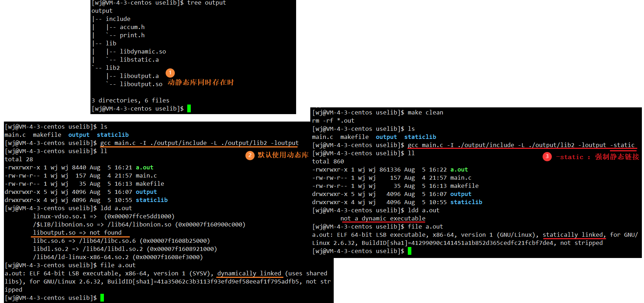Select 'libdynamic.so' in the tree listing

[x=143, y=51]
